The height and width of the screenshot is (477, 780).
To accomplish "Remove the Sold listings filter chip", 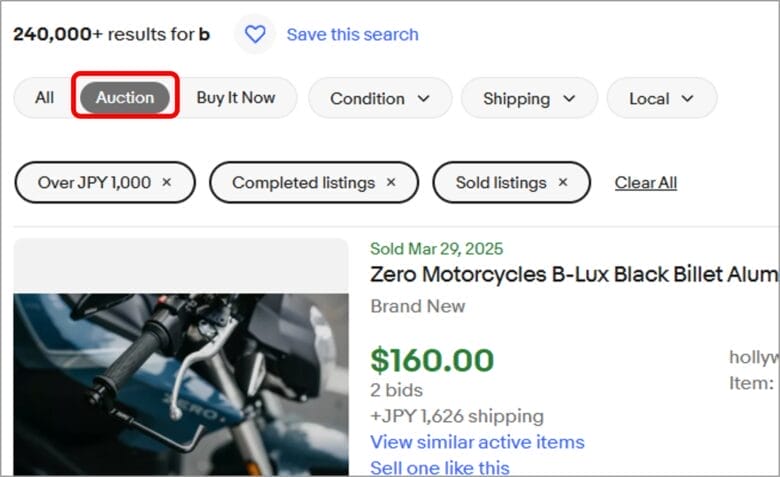I will pyautogui.click(x=562, y=182).
